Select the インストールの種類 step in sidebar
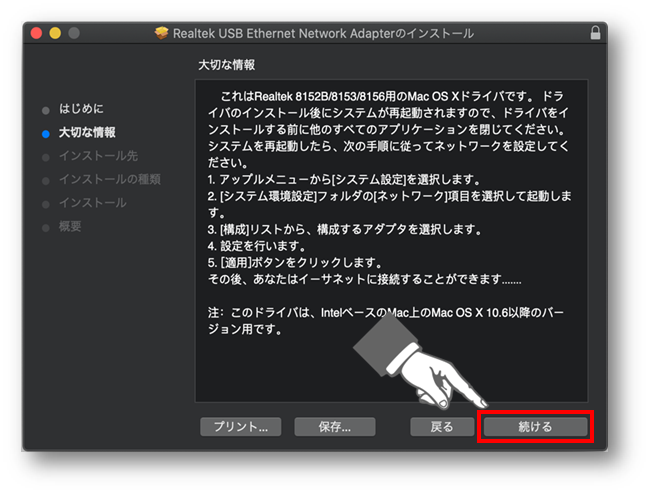 click(110, 179)
